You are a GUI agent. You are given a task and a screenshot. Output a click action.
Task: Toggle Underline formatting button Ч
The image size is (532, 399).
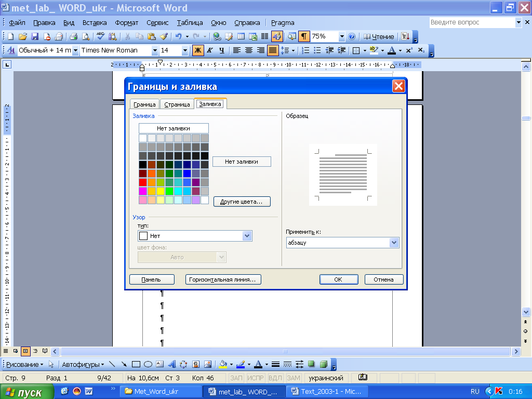[x=221, y=50]
